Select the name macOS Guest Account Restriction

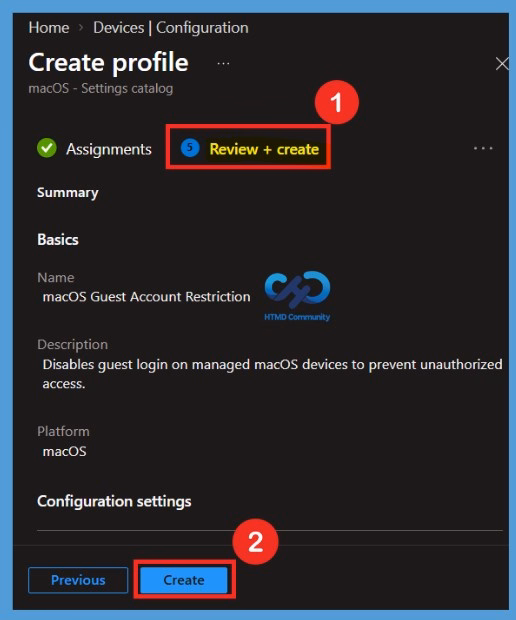[146, 297]
